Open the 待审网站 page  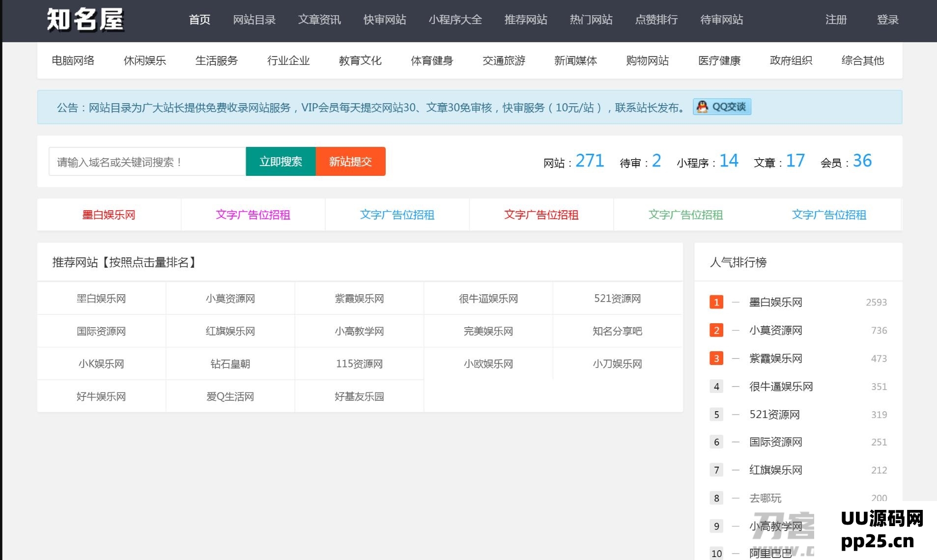721,20
